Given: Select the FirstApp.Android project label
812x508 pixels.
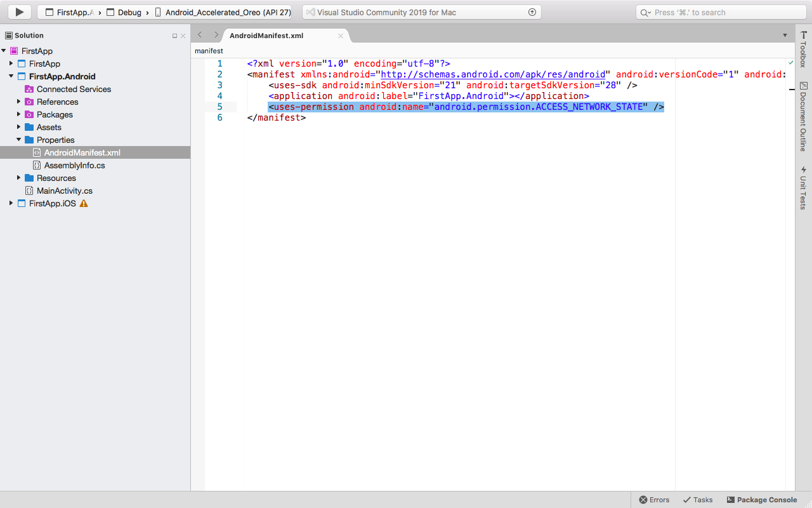Looking at the screenshot, I should click(x=62, y=76).
